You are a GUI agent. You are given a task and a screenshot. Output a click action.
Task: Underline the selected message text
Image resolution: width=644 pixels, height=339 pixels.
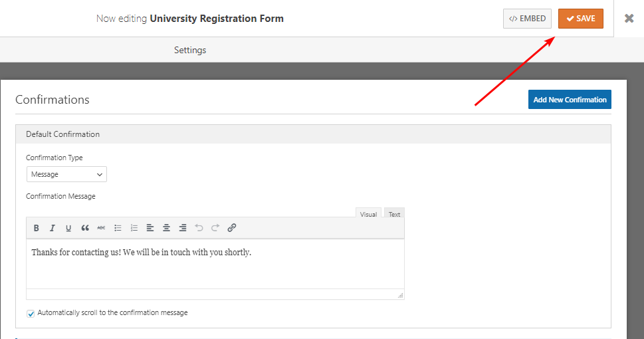tap(68, 228)
